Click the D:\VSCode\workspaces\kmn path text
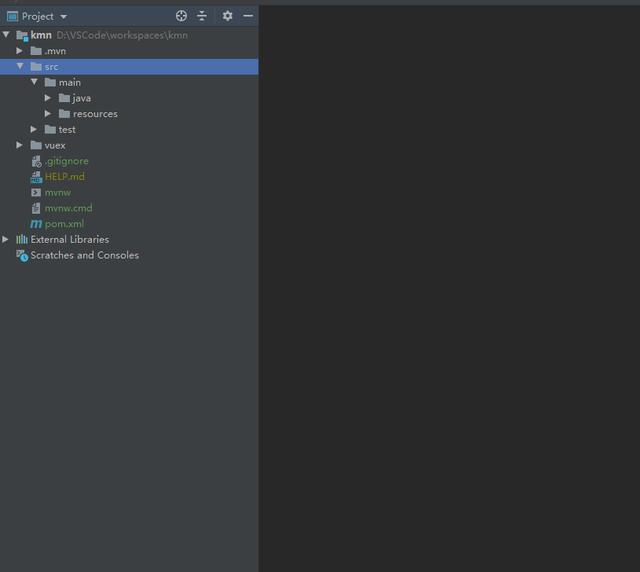Screen dimensions: 640x572 click(x=122, y=36)
